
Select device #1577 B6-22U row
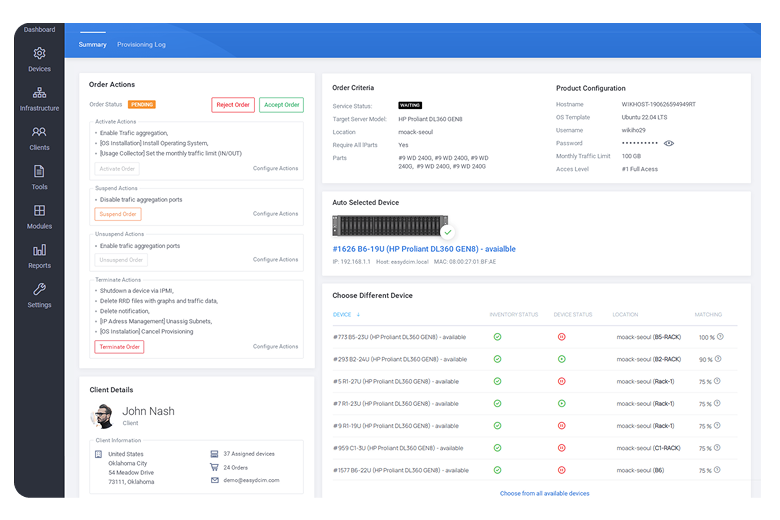click(535, 470)
